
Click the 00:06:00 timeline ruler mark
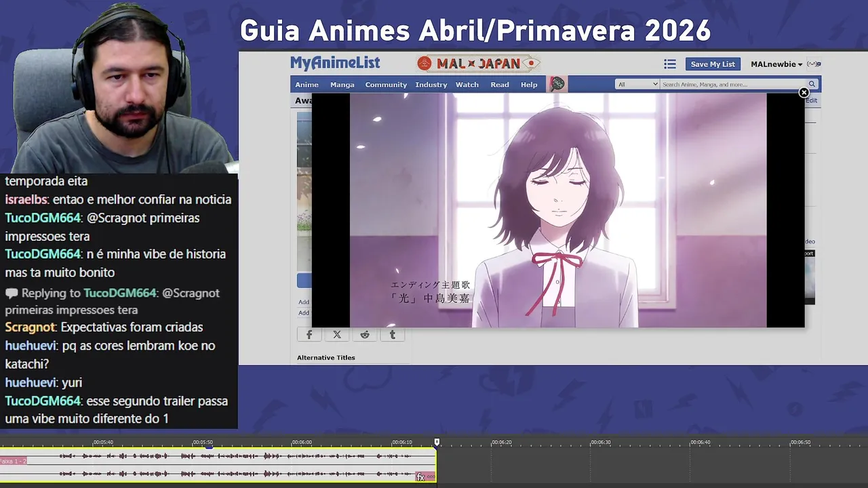click(302, 442)
